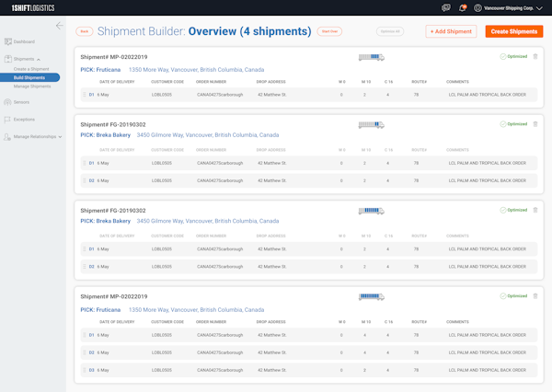The width and height of the screenshot is (552, 392).
Task: Go to Dashboard
Action: (24, 41)
